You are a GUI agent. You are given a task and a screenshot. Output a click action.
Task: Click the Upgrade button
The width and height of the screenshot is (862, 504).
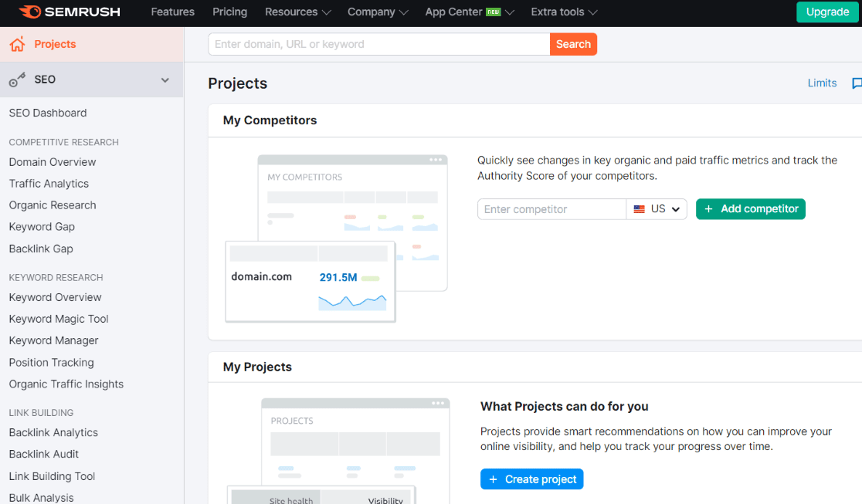(827, 12)
